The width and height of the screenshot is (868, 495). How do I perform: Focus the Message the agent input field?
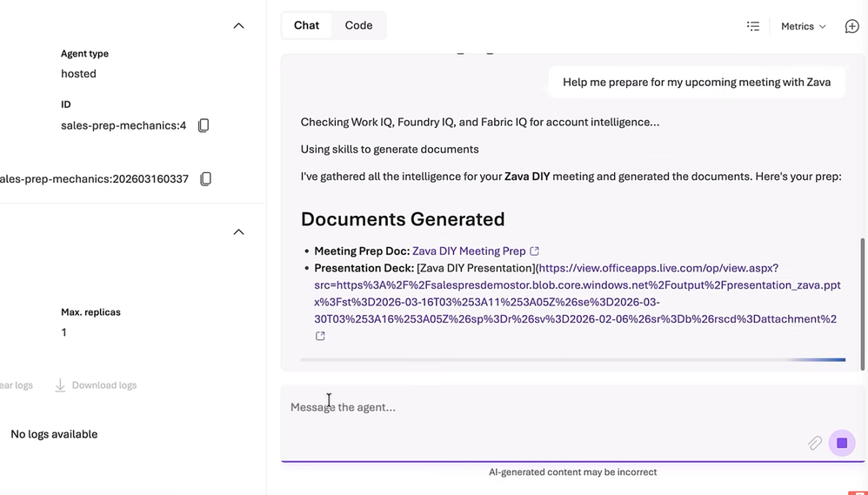(x=539, y=407)
